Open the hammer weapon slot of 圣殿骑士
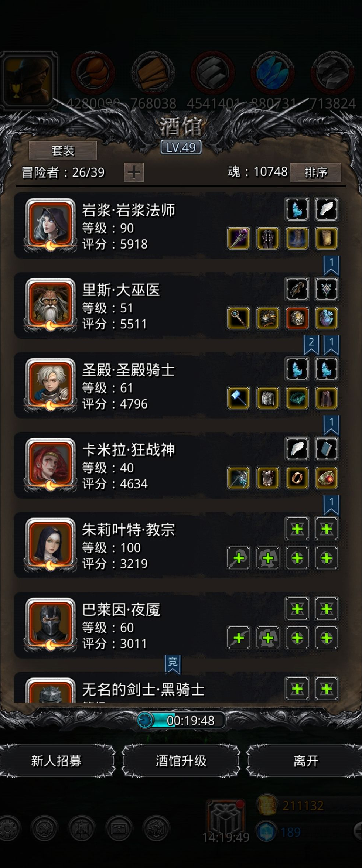362x868 pixels. pyautogui.click(x=239, y=398)
